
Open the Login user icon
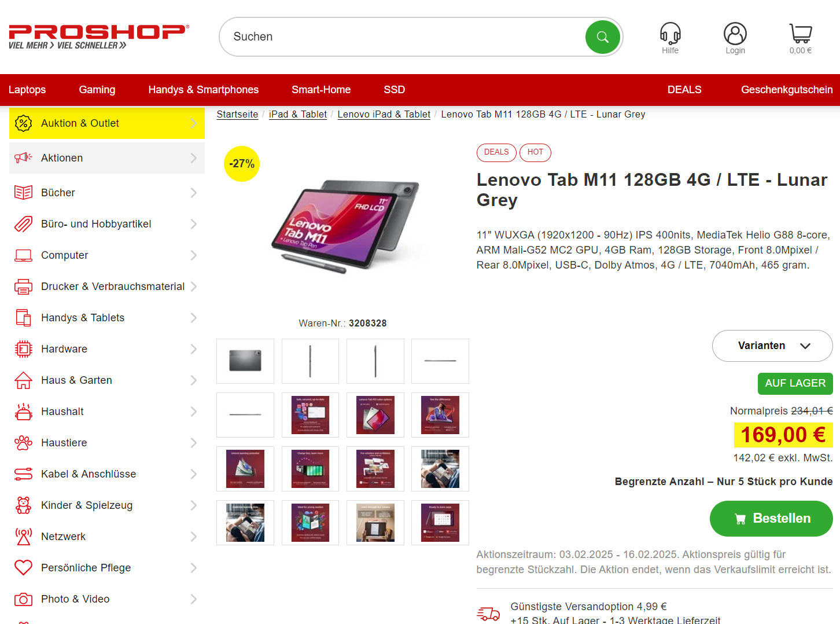click(735, 34)
